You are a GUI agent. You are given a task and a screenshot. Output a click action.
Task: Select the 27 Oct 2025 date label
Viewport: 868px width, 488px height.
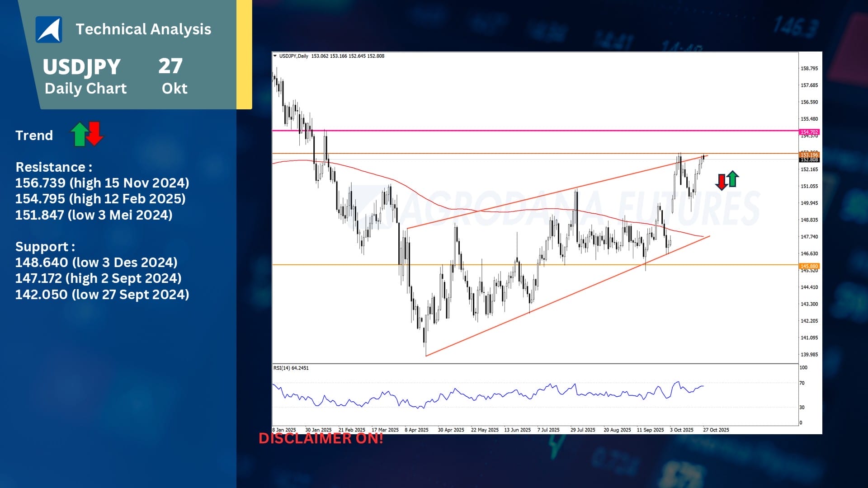tap(716, 430)
